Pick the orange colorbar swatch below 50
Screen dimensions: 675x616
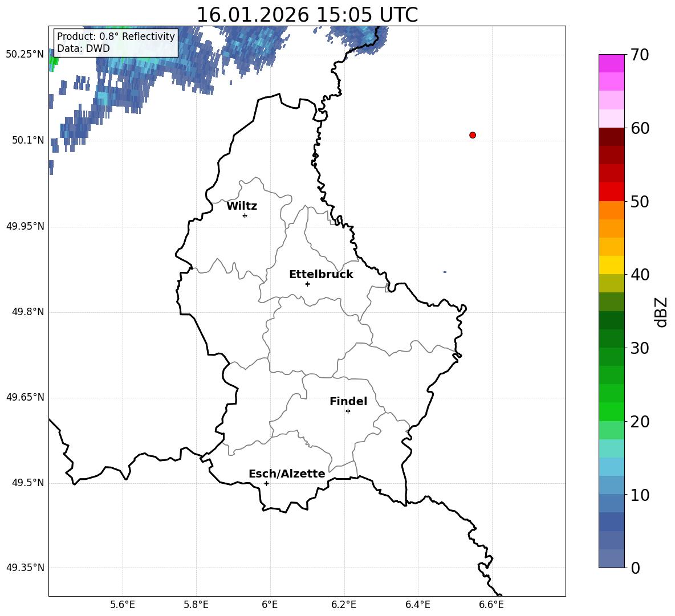(x=612, y=210)
